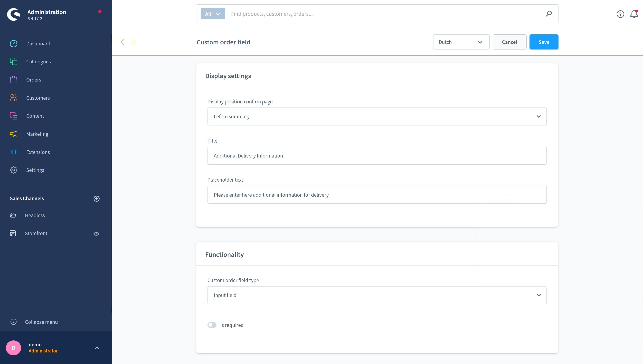Open Orders menu item
The image size is (643, 364).
[34, 80]
